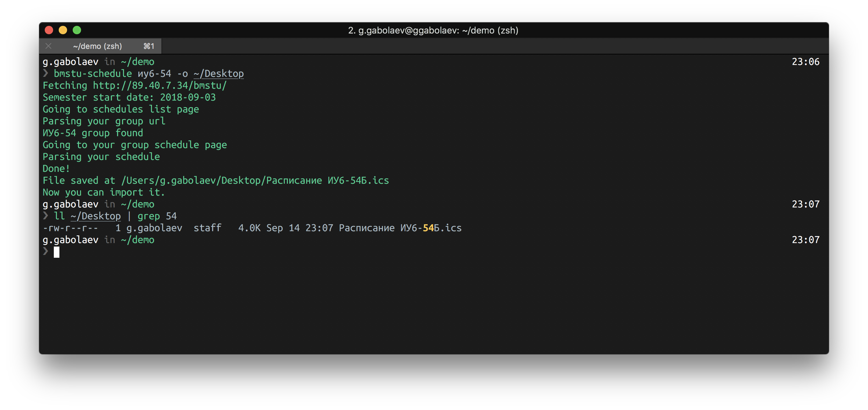Close the ~/demo (zsh) tab
This screenshot has width=868, height=410.
pyautogui.click(x=49, y=46)
